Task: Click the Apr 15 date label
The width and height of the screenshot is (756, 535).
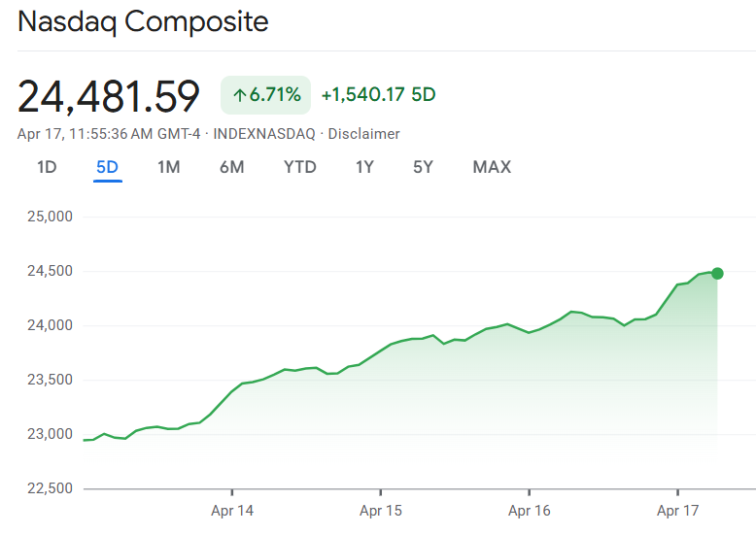Action: (381, 510)
